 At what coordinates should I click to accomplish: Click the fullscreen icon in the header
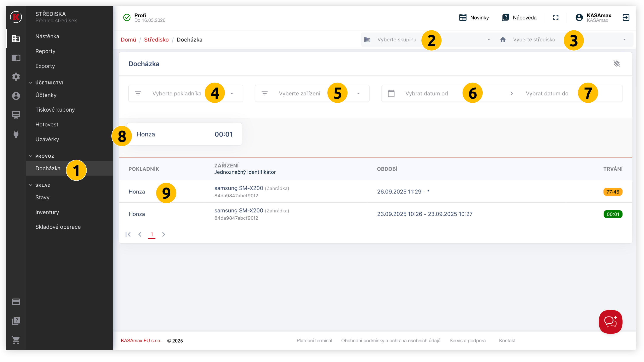click(555, 17)
